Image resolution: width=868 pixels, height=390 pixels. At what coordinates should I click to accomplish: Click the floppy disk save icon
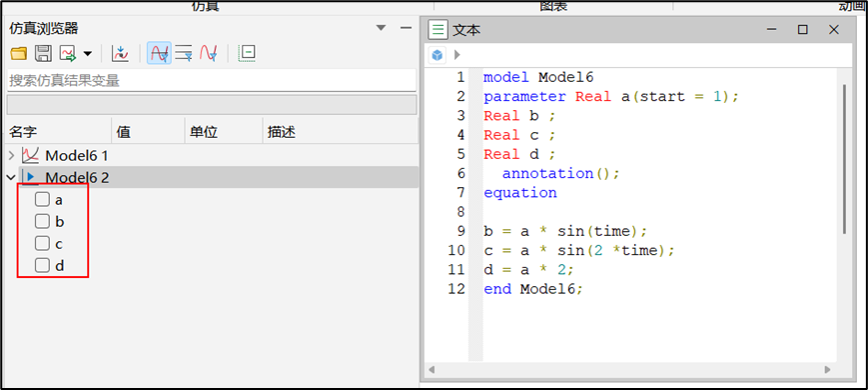[43, 53]
